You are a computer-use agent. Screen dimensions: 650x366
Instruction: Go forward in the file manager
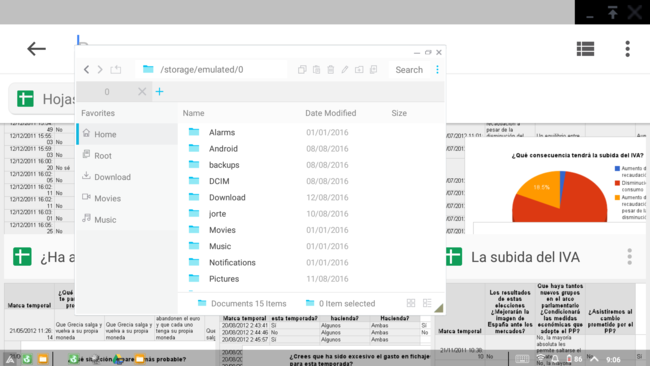pos(100,69)
